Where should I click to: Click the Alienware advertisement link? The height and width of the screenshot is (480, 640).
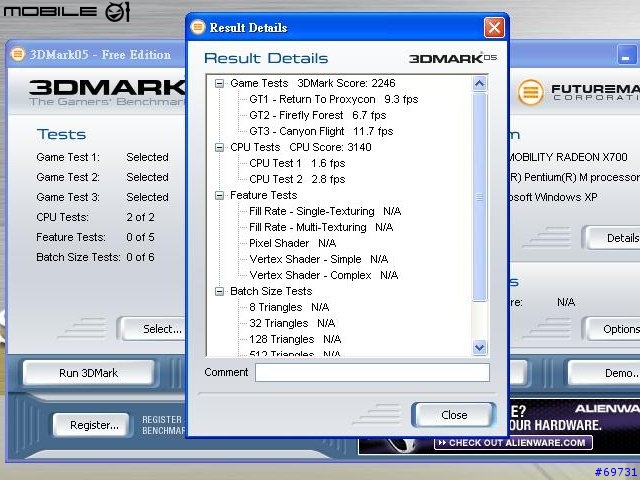pyautogui.click(x=513, y=442)
